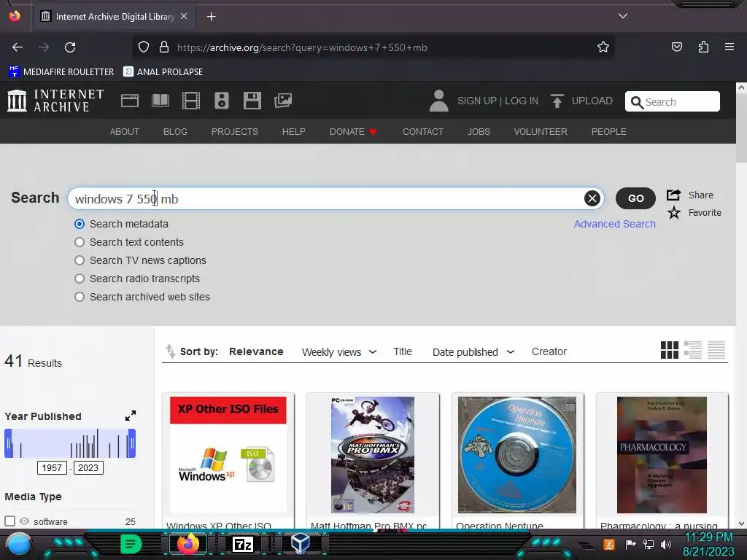
Task: Click the Share icon
Action: [x=673, y=195]
